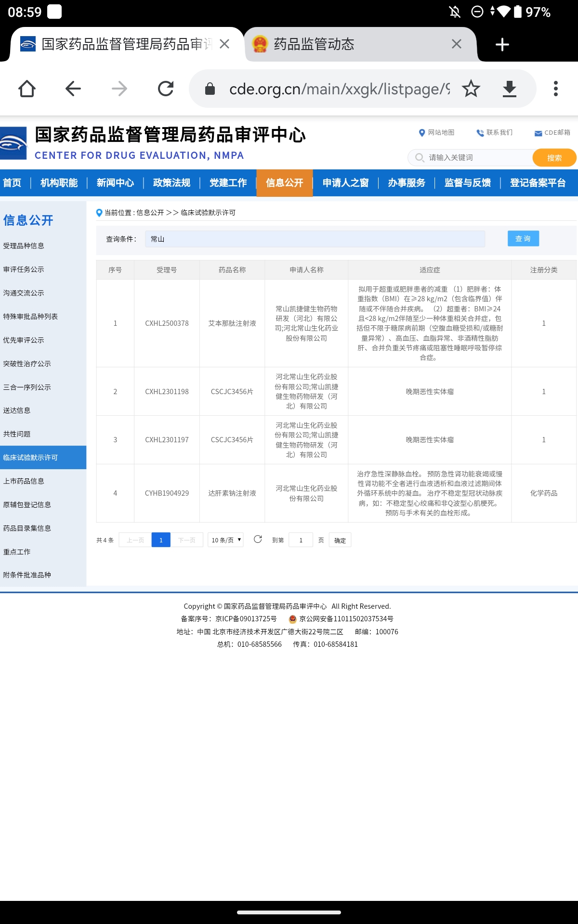This screenshot has width=578, height=924.
Task: Click acceptance number CYHB1904929
Action: pyautogui.click(x=167, y=493)
